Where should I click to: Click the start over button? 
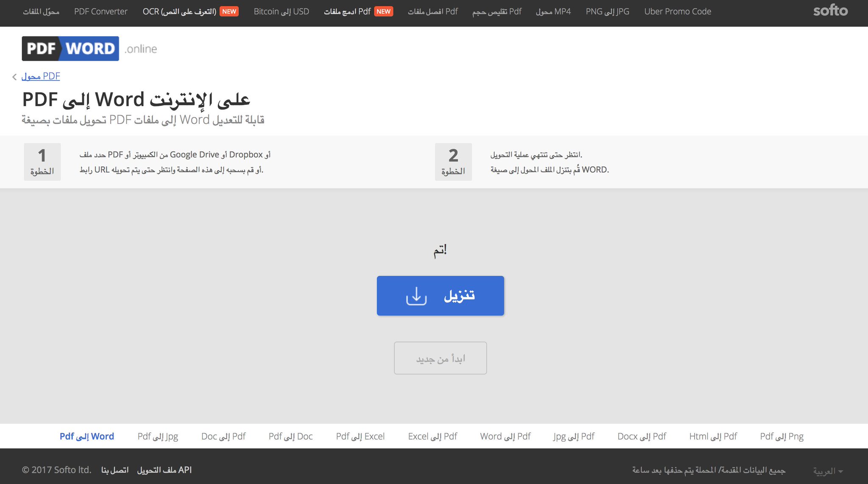[440, 358]
